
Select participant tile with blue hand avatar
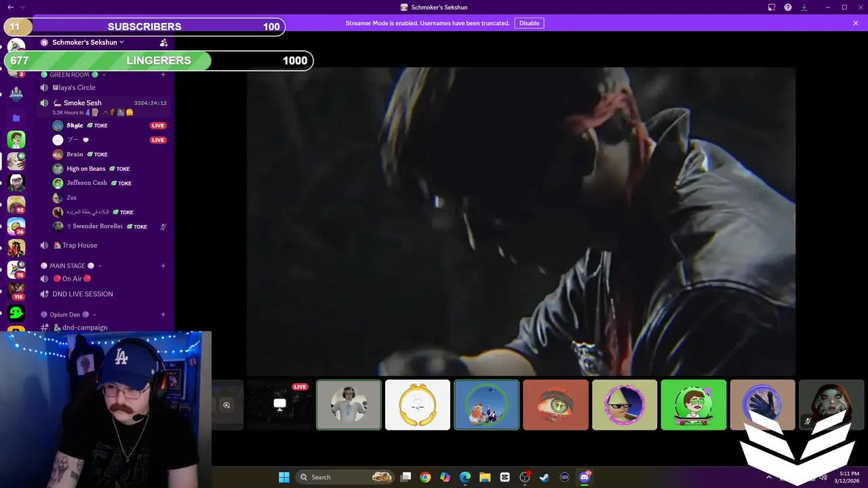762,405
